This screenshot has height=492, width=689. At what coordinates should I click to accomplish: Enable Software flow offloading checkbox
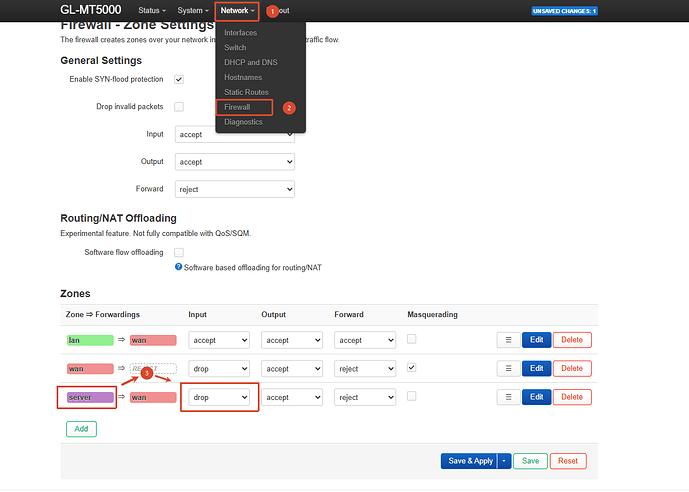point(179,253)
